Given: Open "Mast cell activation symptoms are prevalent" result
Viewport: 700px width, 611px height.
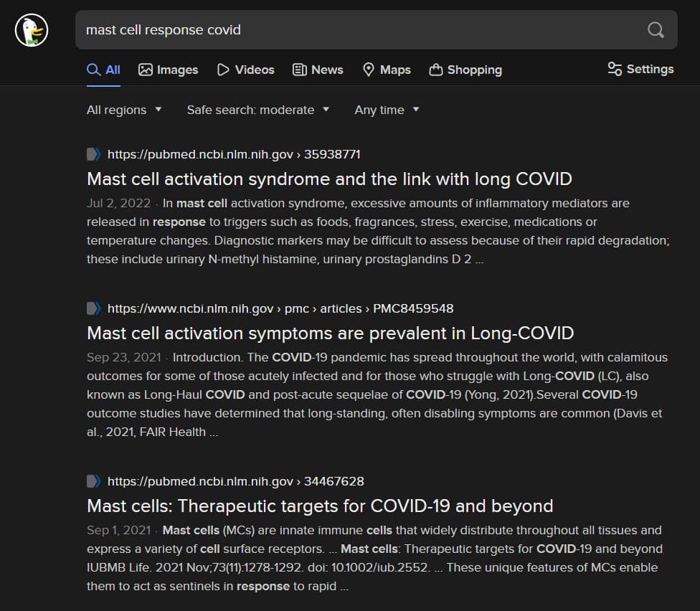Looking at the screenshot, I should (x=330, y=333).
